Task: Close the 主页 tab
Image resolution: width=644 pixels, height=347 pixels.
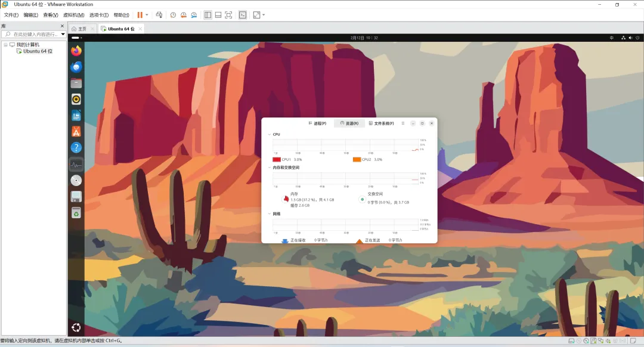Action: [92, 29]
